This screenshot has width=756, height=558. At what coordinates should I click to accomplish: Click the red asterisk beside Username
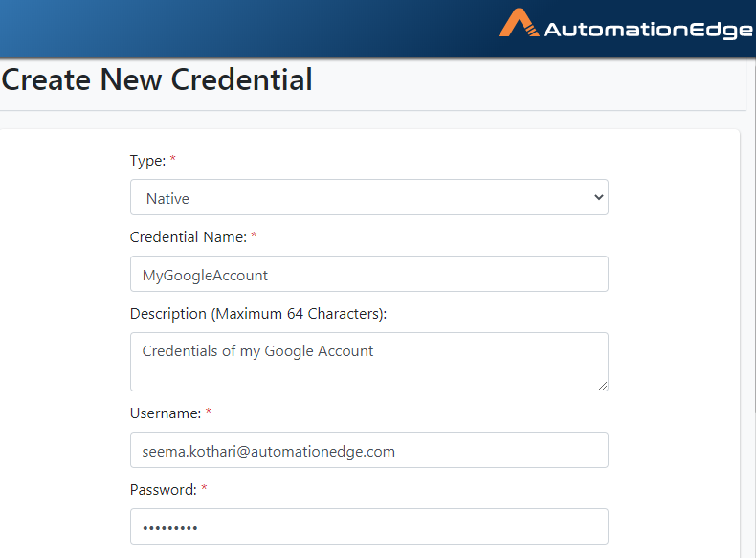tap(209, 411)
